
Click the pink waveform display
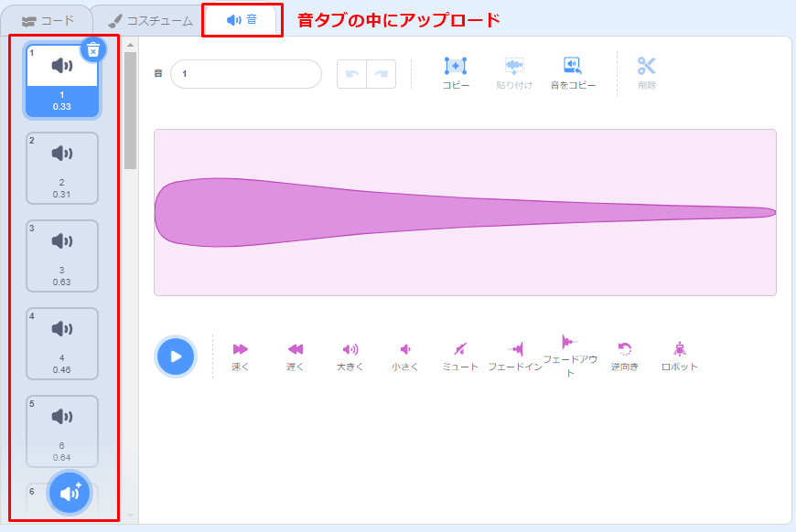(x=465, y=212)
